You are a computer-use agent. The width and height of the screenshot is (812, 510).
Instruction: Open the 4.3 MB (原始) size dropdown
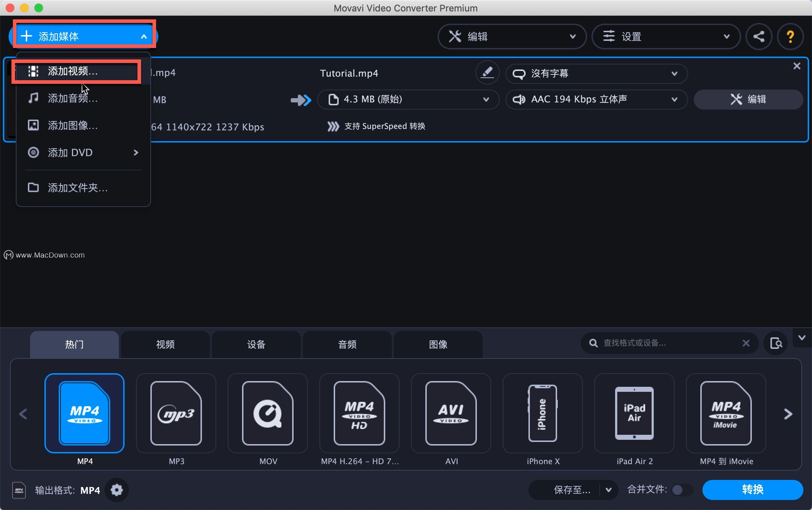coord(408,99)
